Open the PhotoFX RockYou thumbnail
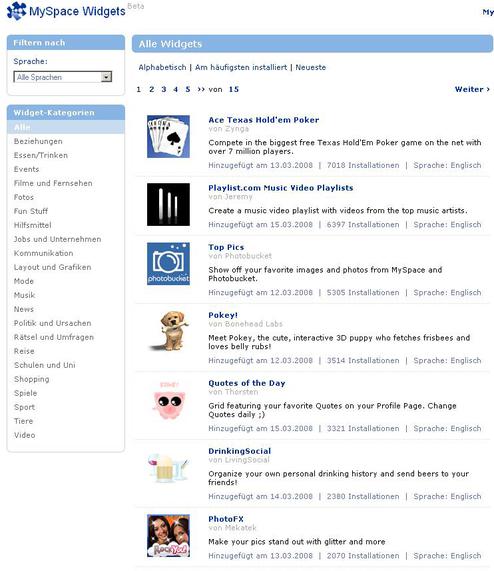The height and width of the screenshot is (571, 494). tap(168, 535)
